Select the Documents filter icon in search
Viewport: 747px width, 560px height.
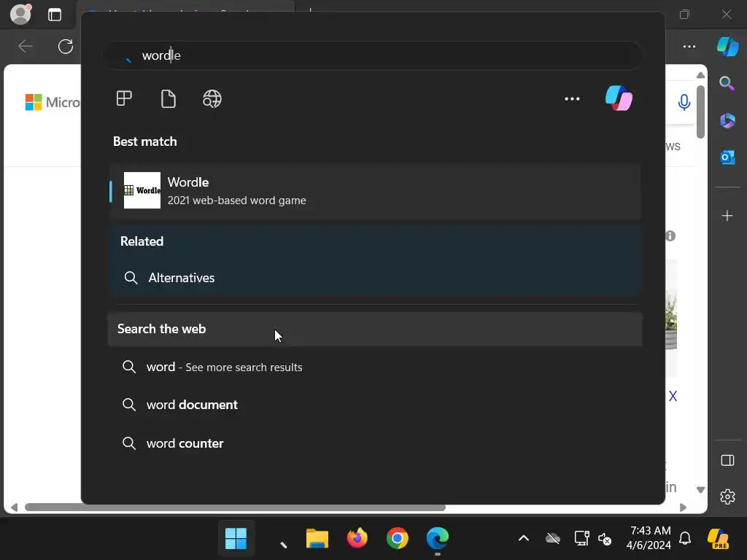coord(169,98)
